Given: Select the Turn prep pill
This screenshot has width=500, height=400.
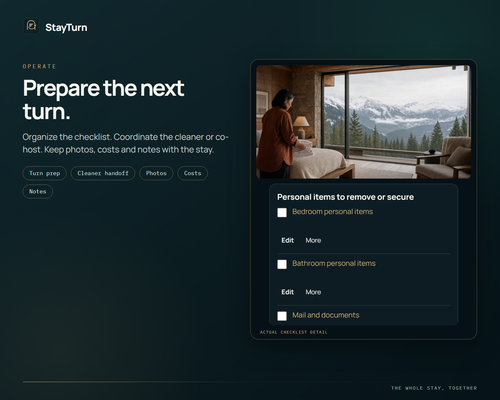Looking at the screenshot, I should [45, 173].
